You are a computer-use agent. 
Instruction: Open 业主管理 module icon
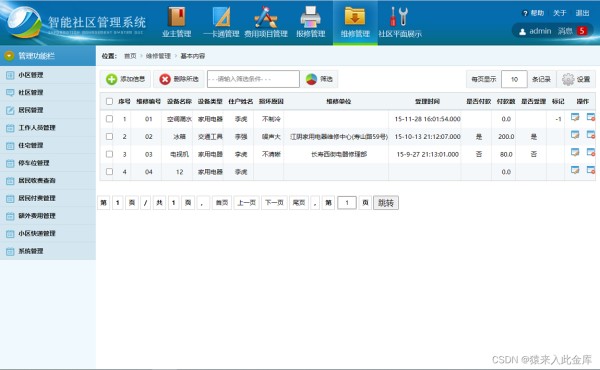tap(177, 18)
